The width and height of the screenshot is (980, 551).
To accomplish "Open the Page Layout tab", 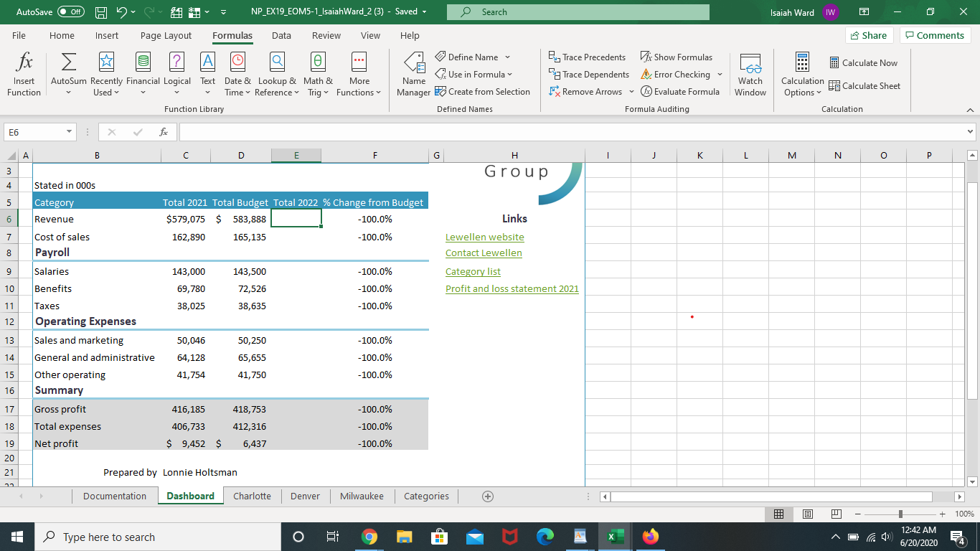I will click(166, 35).
